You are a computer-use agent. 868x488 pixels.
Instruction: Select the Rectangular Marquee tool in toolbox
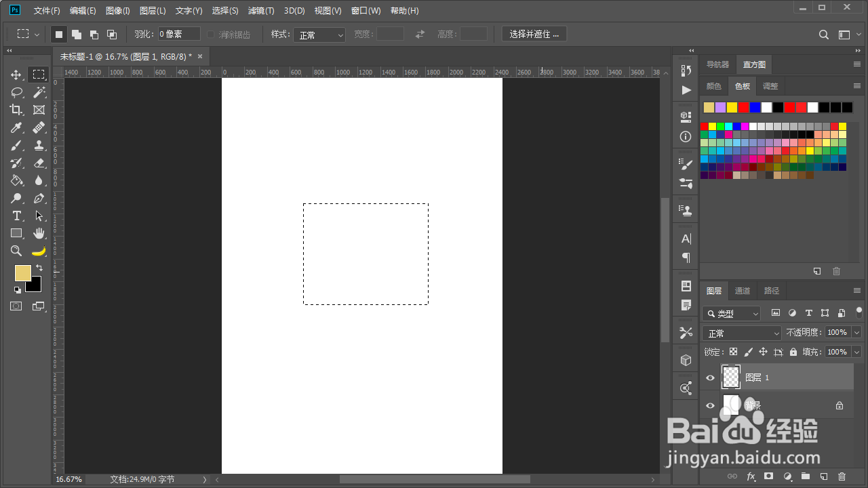pyautogui.click(x=39, y=75)
